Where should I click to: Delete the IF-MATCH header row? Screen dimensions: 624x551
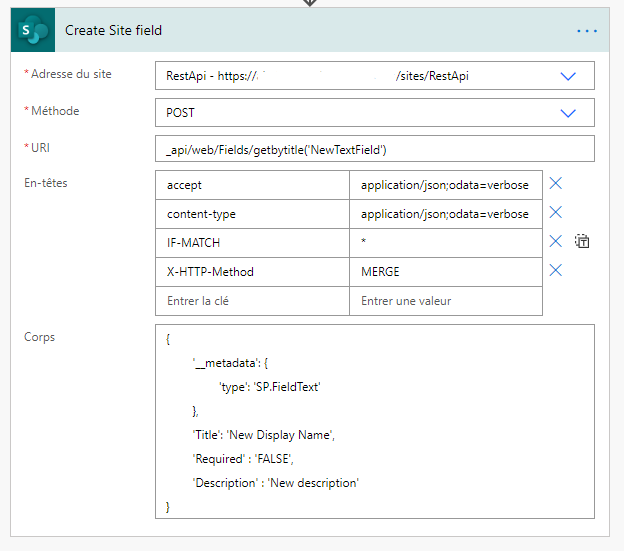pos(556,241)
